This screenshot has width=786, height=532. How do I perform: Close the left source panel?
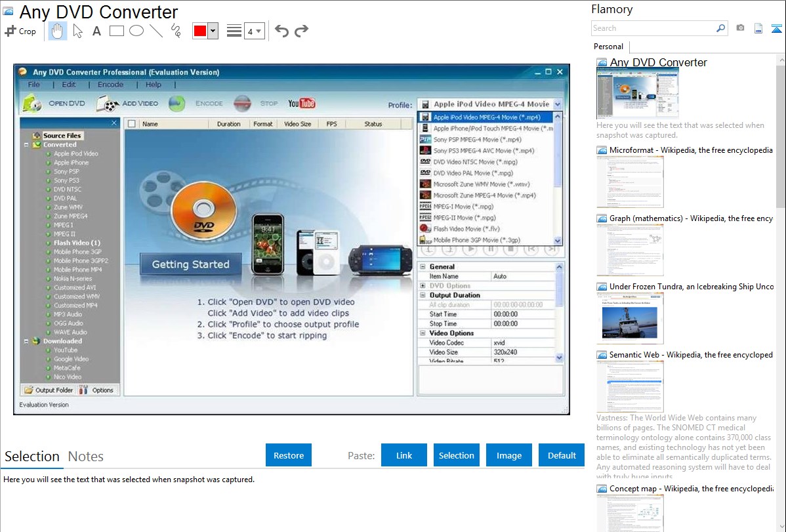[x=114, y=123]
